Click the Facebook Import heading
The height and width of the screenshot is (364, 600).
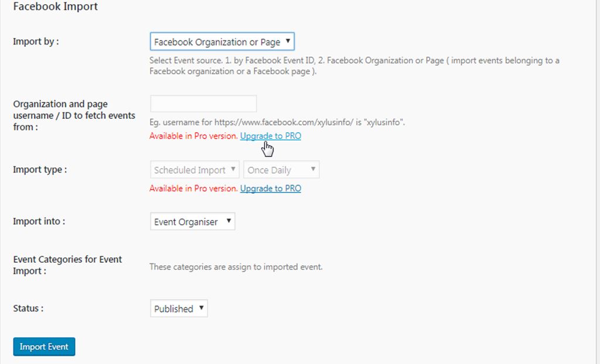point(55,7)
